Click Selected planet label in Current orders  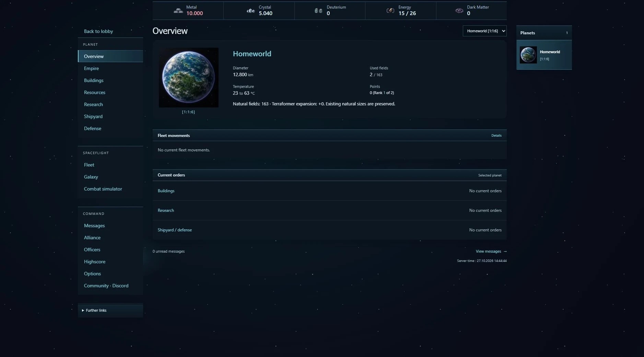pos(490,175)
